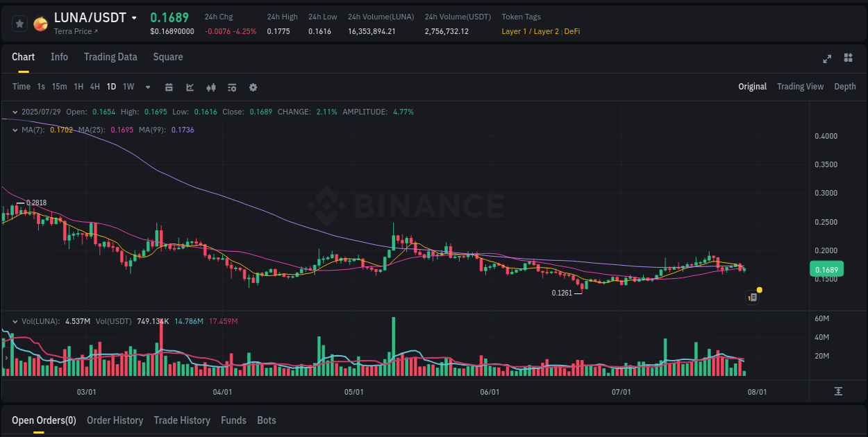Image resolution: width=868 pixels, height=437 pixels.
Task: Switch to the Trading Data tab
Action: point(110,57)
